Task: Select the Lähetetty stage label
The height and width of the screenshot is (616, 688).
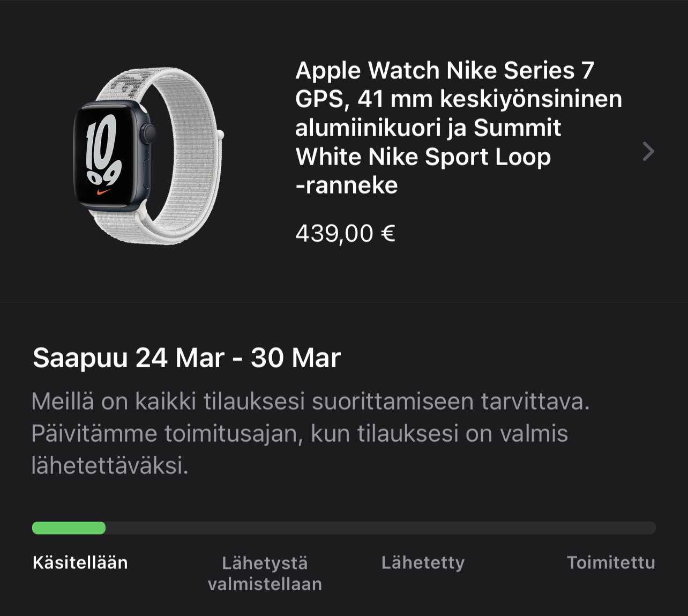Action: point(423,562)
